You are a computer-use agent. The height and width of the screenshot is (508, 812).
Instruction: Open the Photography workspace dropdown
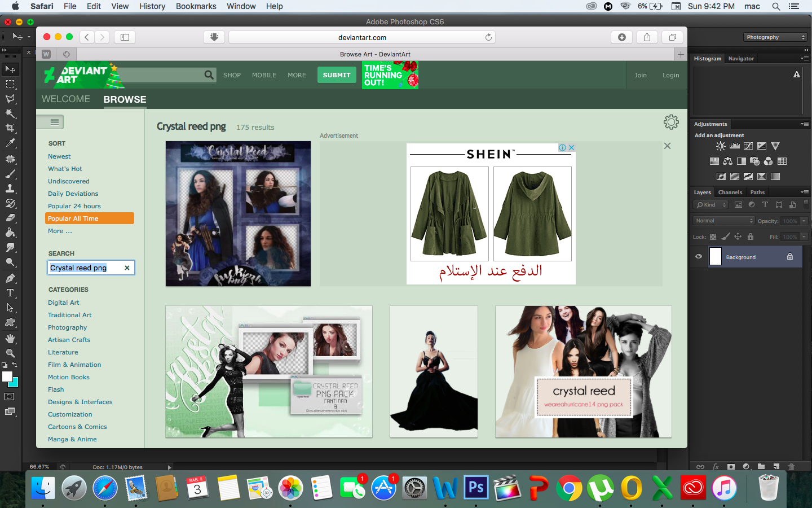775,37
